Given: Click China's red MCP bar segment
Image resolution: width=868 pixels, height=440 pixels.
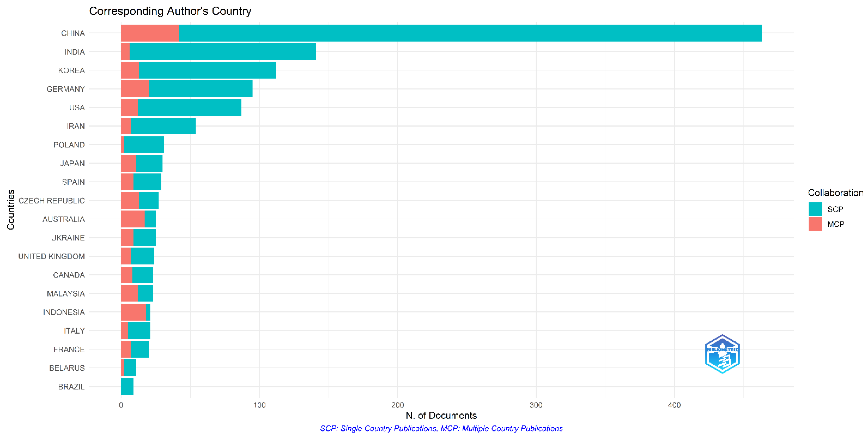Looking at the screenshot, I should 150,33.
